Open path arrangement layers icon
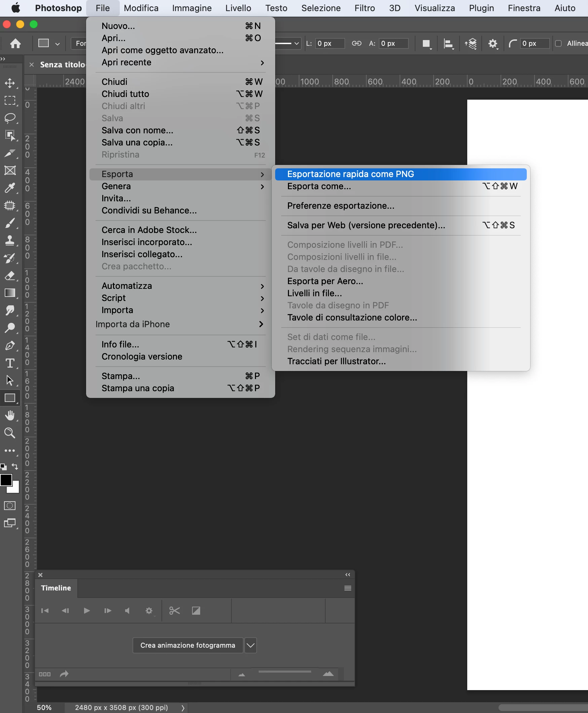 [x=471, y=44]
